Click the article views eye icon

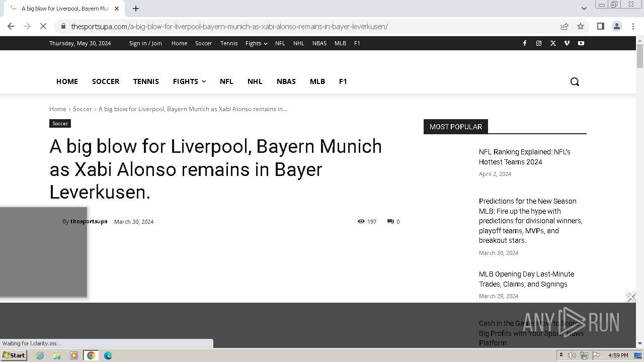361,221
